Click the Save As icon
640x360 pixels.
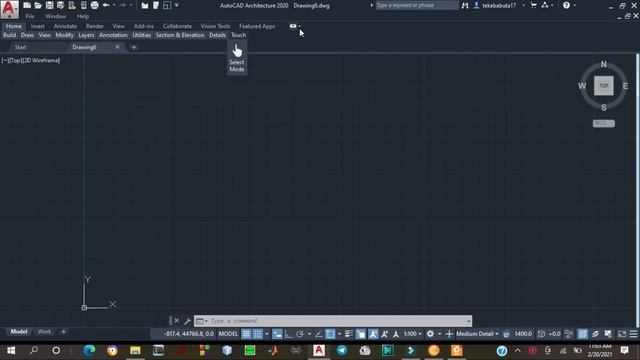point(61,5)
